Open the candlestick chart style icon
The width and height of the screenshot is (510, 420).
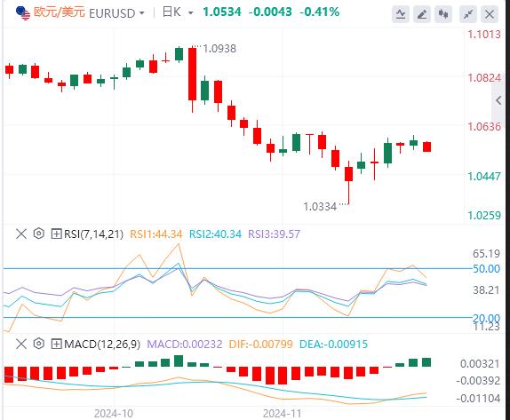443,14
